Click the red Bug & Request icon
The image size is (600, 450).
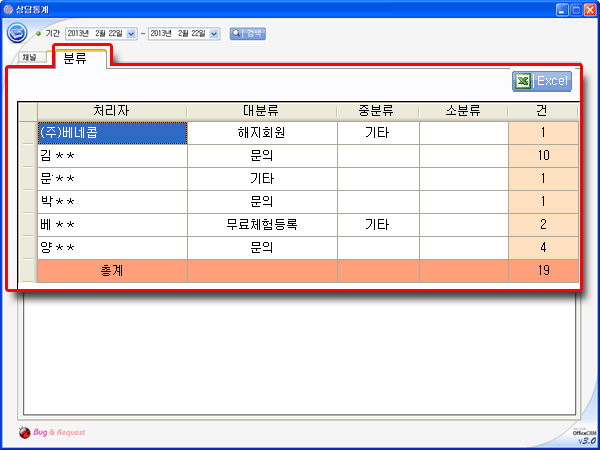click(x=24, y=433)
